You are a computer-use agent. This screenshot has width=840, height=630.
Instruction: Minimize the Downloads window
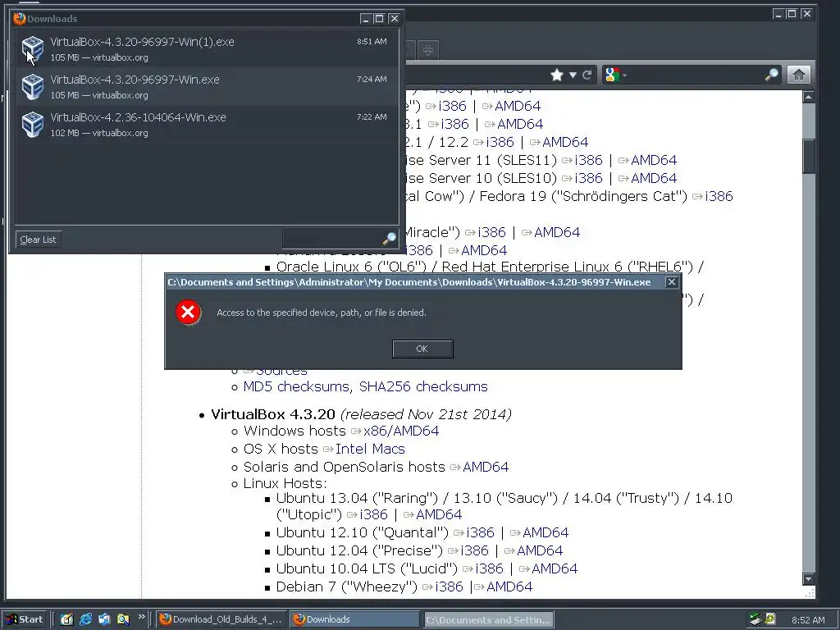pyautogui.click(x=365, y=19)
